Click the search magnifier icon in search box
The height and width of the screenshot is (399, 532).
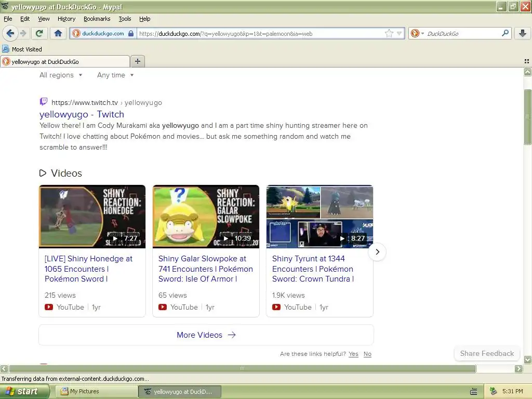click(x=505, y=33)
